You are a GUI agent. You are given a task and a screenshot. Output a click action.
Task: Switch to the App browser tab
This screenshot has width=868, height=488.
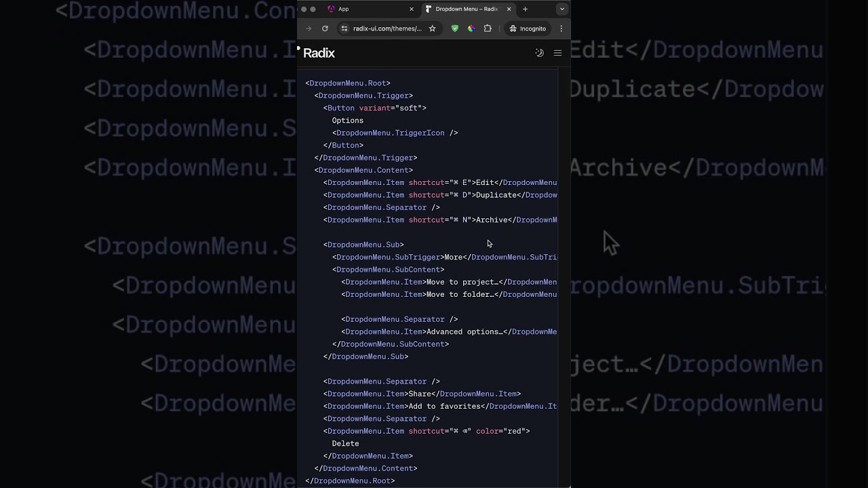pyautogui.click(x=370, y=9)
